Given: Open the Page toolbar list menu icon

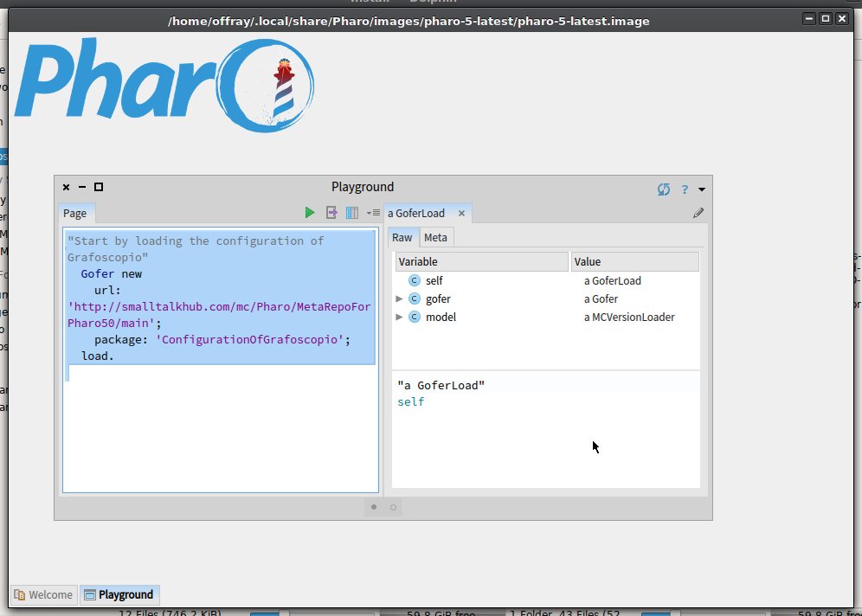Looking at the screenshot, I should click(x=373, y=213).
